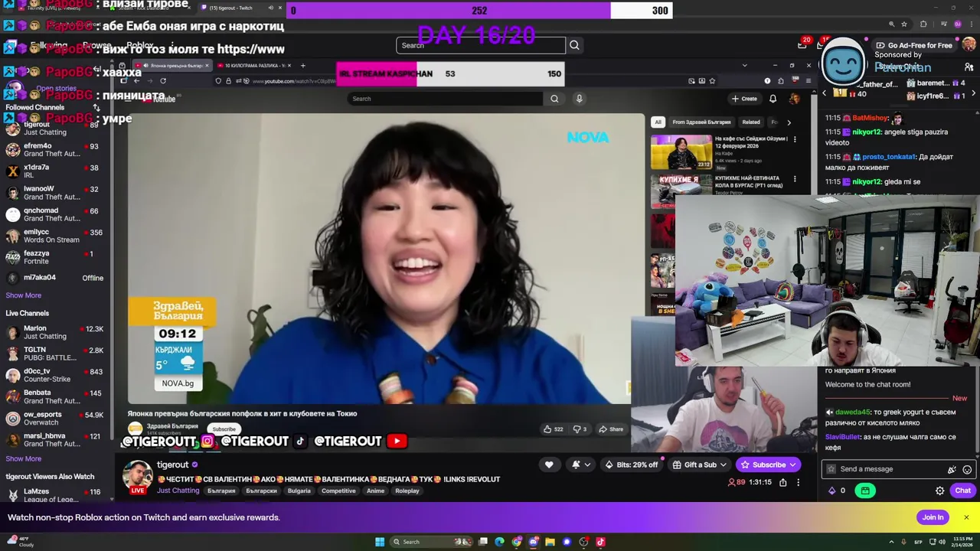Click the green channel points icon

point(865,491)
